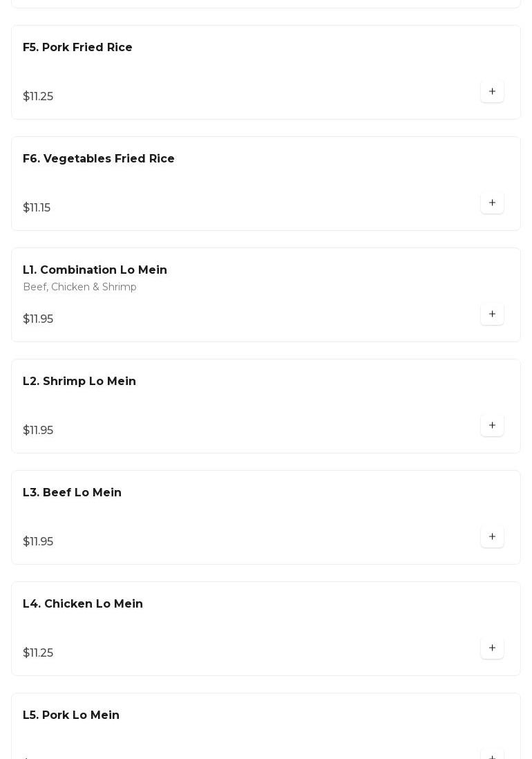Select F6. Vegetables Fried Rice title

tap(99, 159)
